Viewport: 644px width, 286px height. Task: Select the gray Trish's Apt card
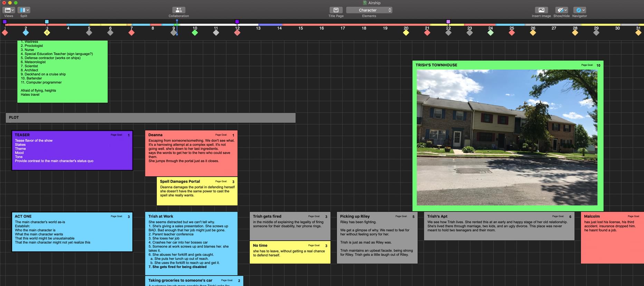point(499,226)
